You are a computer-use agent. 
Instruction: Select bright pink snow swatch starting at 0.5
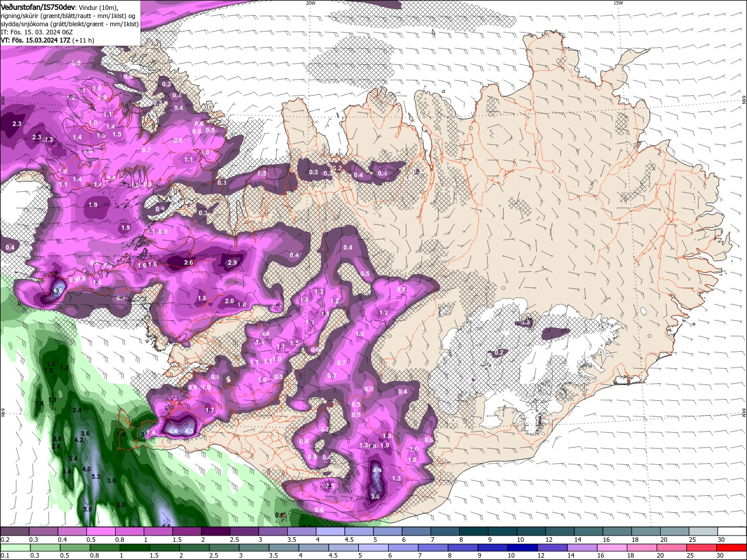coord(100,532)
